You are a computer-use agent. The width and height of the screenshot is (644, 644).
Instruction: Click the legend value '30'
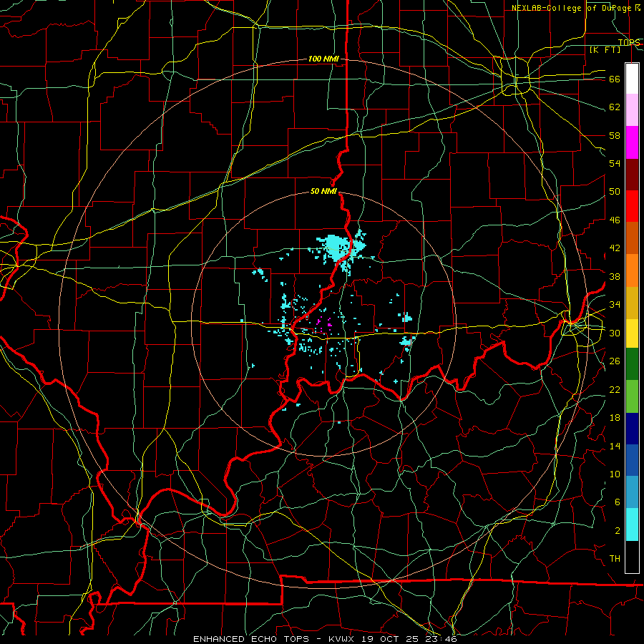pyautogui.click(x=615, y=333)
